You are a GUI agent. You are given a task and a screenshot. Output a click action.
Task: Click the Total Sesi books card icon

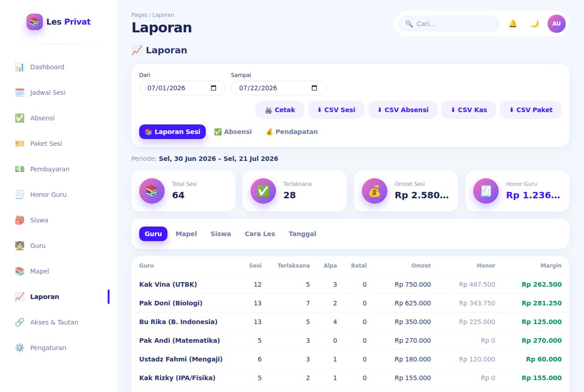point(152,191)
